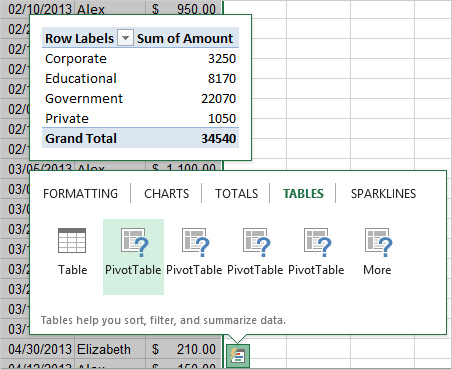Image resolution: width=452 pixels, height=370 pixels.
Task: Click the value 8170
Action: coord(222,79)
